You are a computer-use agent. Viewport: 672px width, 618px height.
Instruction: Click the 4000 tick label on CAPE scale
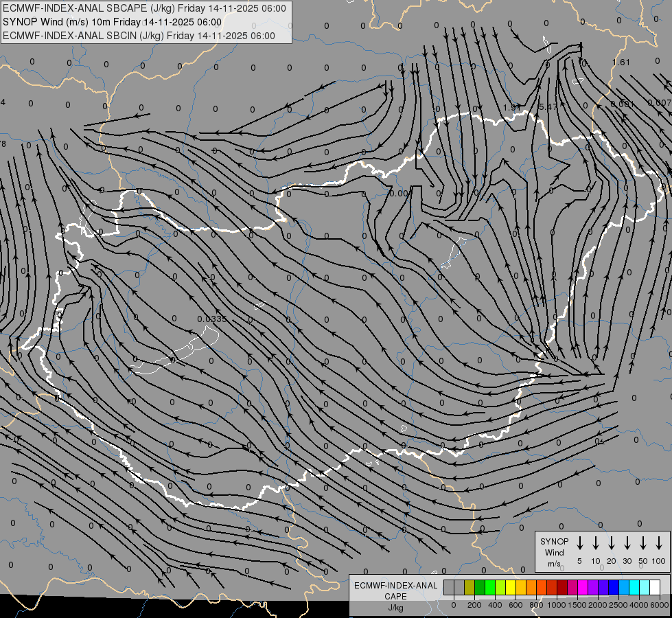[x=639, y=605]
